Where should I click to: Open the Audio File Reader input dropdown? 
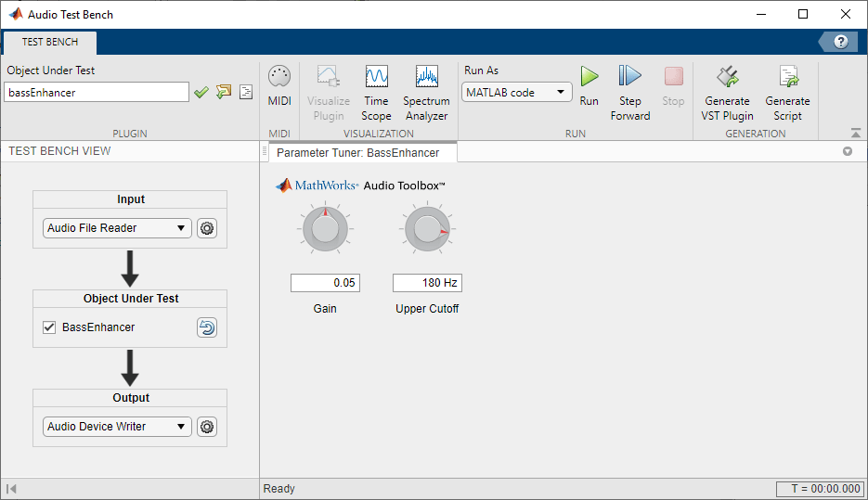click(x=117, y=228)
